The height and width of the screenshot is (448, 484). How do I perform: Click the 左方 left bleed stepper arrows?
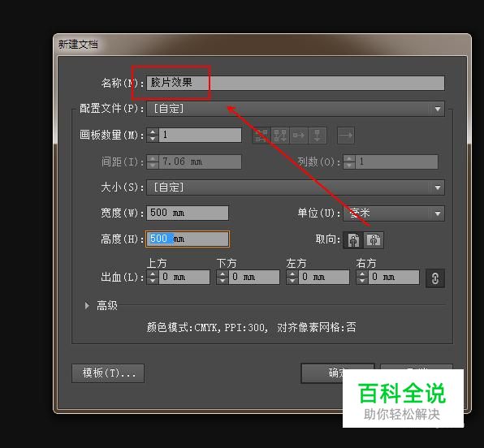point(292,277)
